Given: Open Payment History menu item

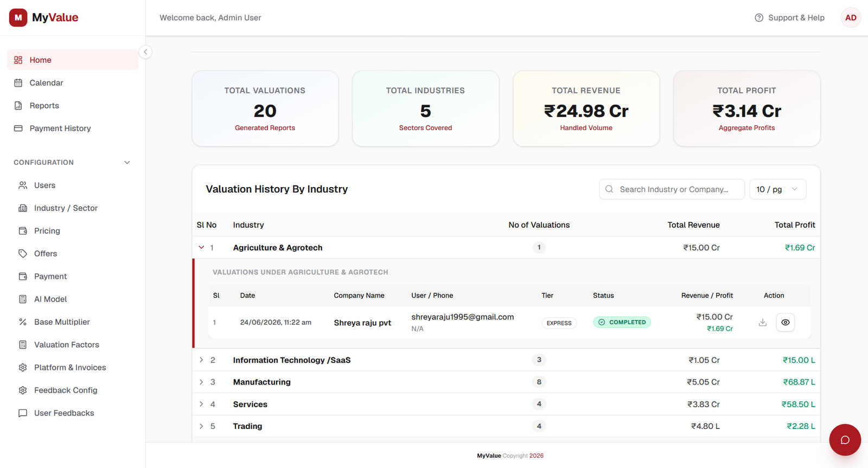Looking at the screenshot, I should (73, 128).
